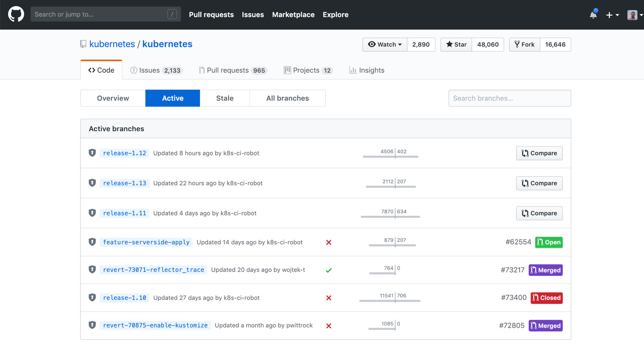This screenshot has width=644, height=345.
Task: Click the green check status for revert-73071-reflector_trace
Action: (x=329, y=270)
